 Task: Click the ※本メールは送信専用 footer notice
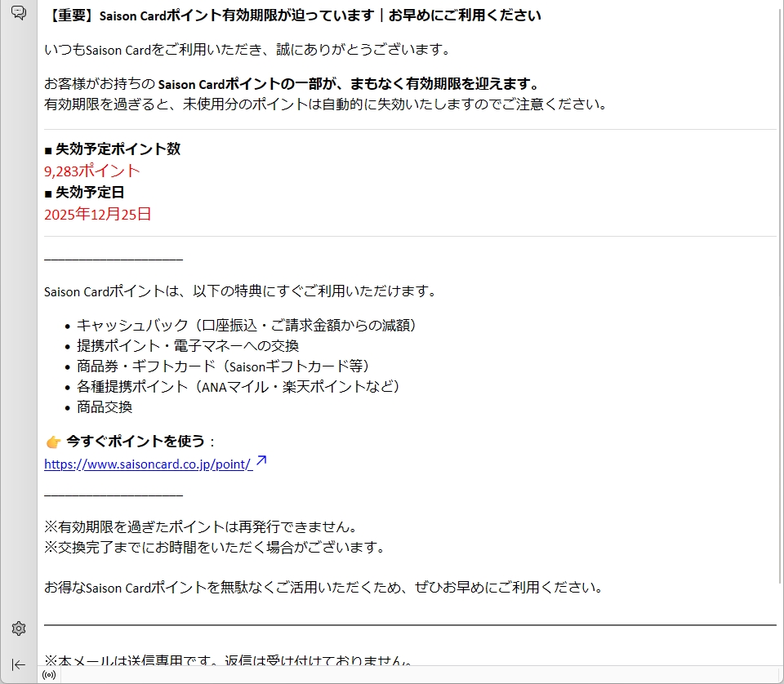pos(229,660)
